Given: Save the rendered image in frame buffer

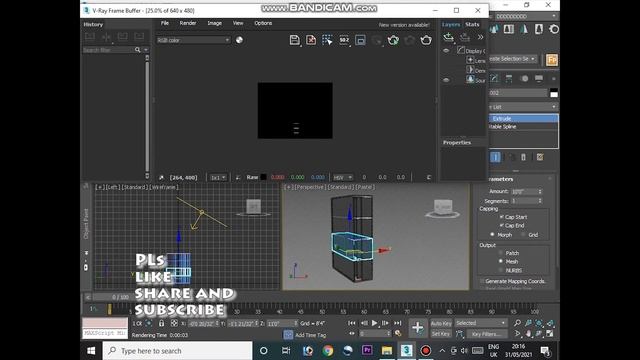Looking at the screenshot, I should (294, 40).
